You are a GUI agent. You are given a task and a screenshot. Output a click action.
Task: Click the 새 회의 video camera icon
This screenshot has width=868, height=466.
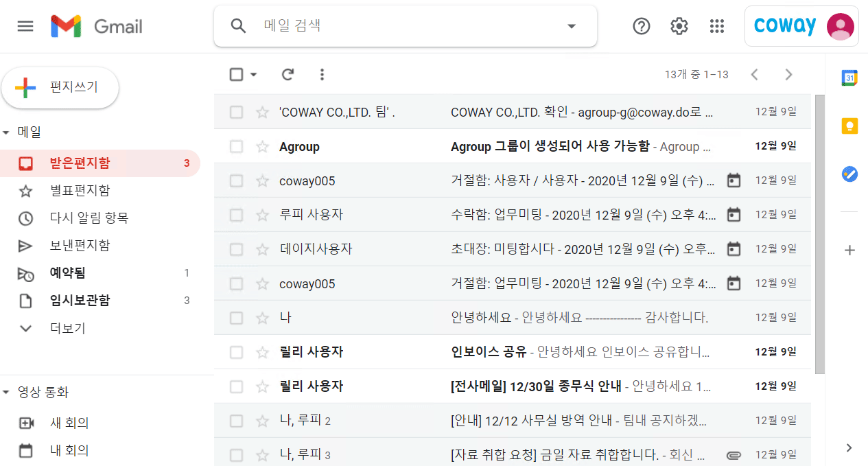point(26,423)
